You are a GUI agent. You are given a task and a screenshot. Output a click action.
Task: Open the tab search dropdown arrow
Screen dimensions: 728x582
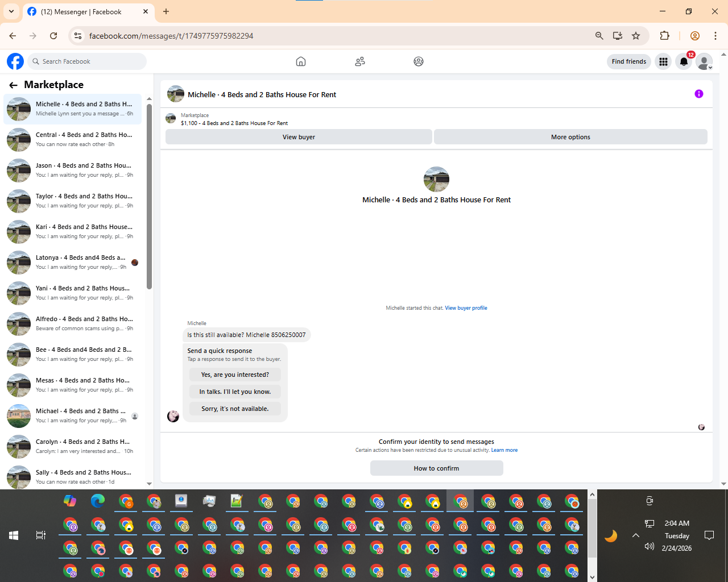11,11
